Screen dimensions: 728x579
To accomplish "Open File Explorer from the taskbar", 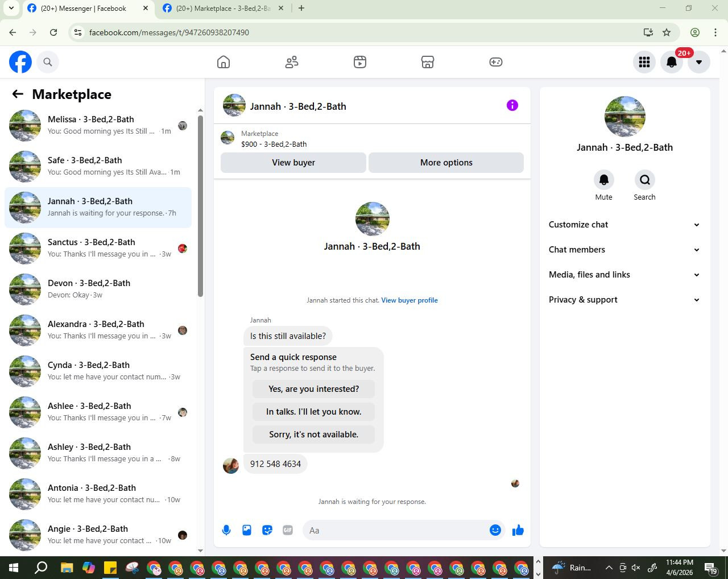I will 67,568.
